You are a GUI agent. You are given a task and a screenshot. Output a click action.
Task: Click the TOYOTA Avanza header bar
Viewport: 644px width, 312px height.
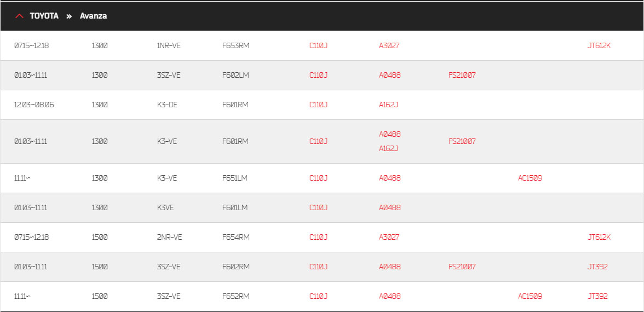[x=322, y=16]
